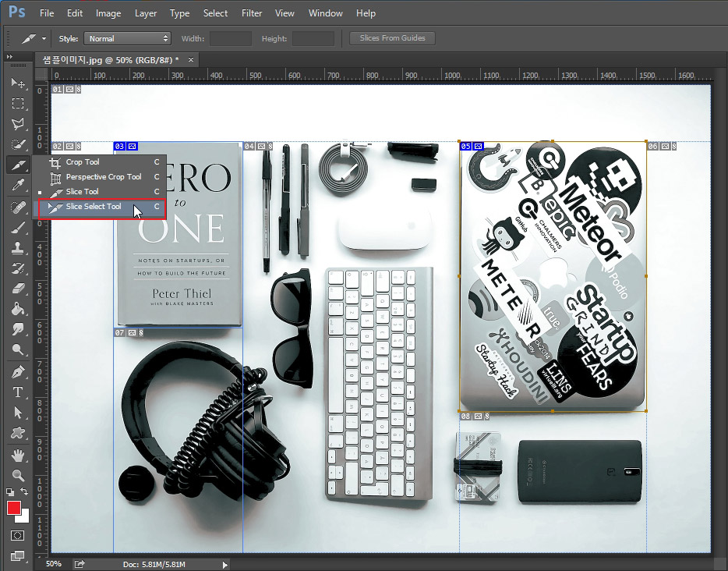This screenshot has height=571, width=728.
Task: Select the Paint Bucket tool
Action: (x=18, y=309)
